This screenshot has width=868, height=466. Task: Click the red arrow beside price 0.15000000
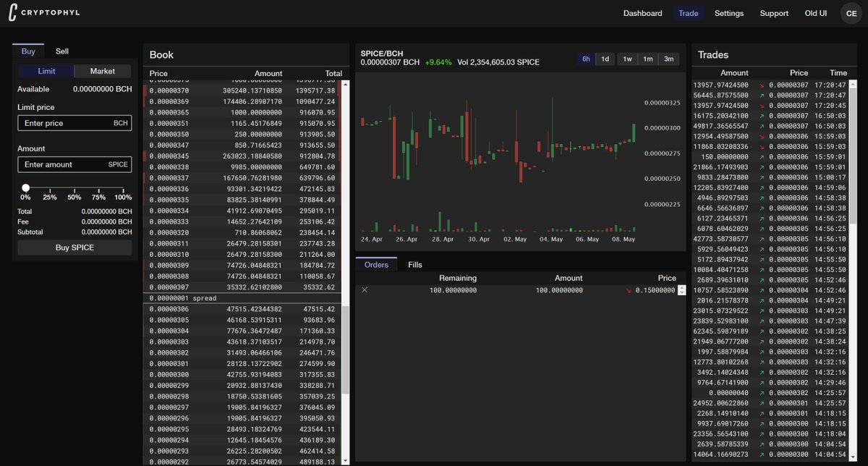[629, 290]
